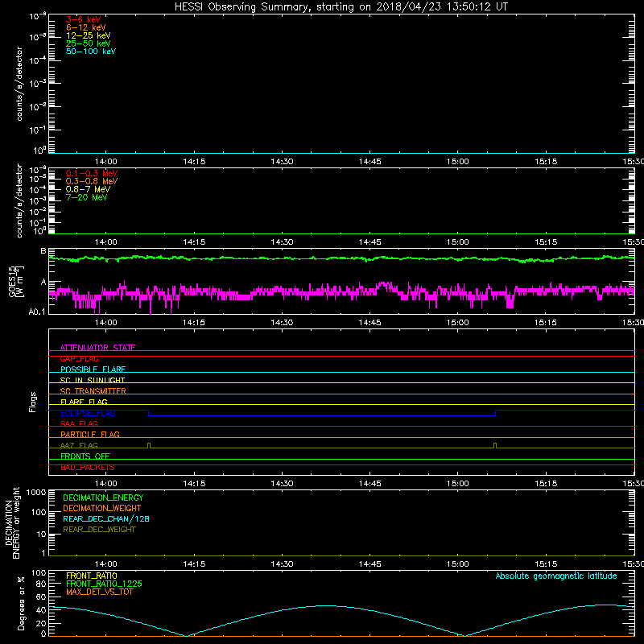Pick the SAA_FLAG label
The image size is (644, 644).
point(79,423)
